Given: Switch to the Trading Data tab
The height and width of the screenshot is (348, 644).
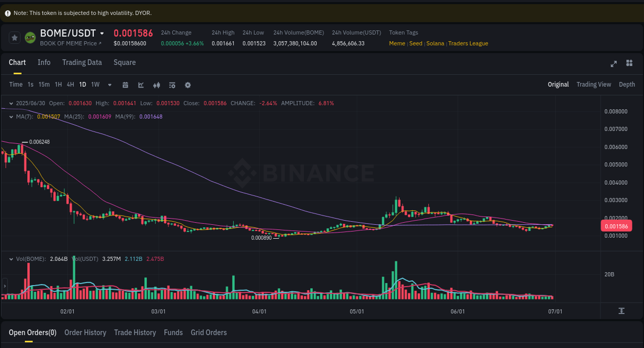Looking at the screenshot, I should click(x=82, y=62).
